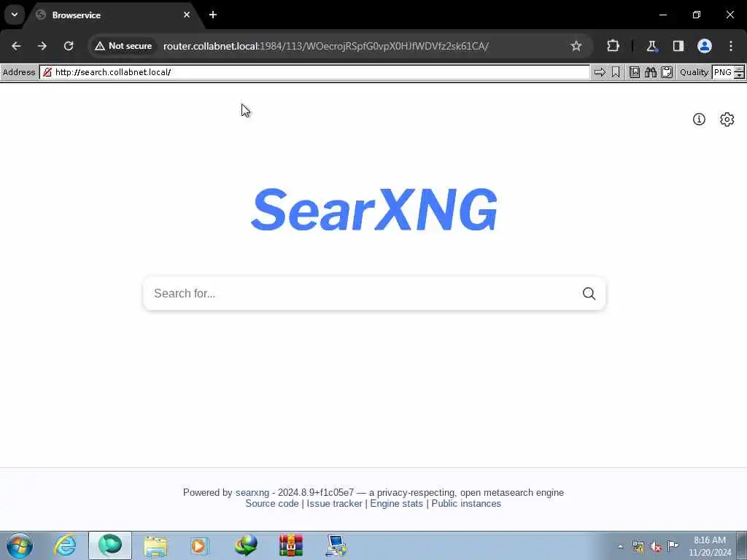Viewport: 747px width, 560px height.
Task: Click the Browservice Address field
Action: pos(314,72)
